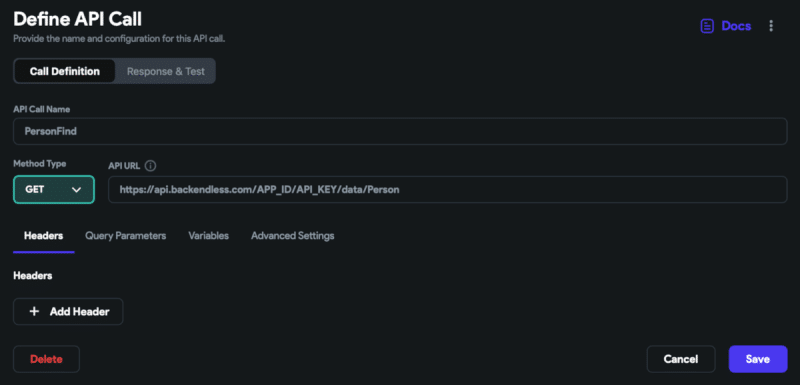The height and width of the screenshot is (385, 800).
Task: Open the Query Parameters tab
Action: (x=126, y=236)
